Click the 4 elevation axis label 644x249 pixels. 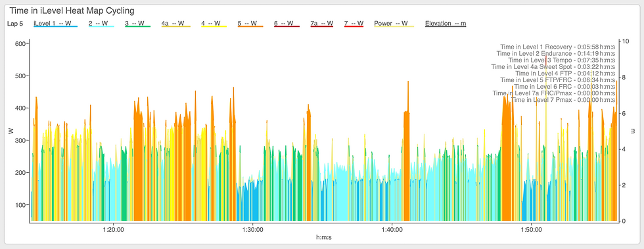click(624, 149)
